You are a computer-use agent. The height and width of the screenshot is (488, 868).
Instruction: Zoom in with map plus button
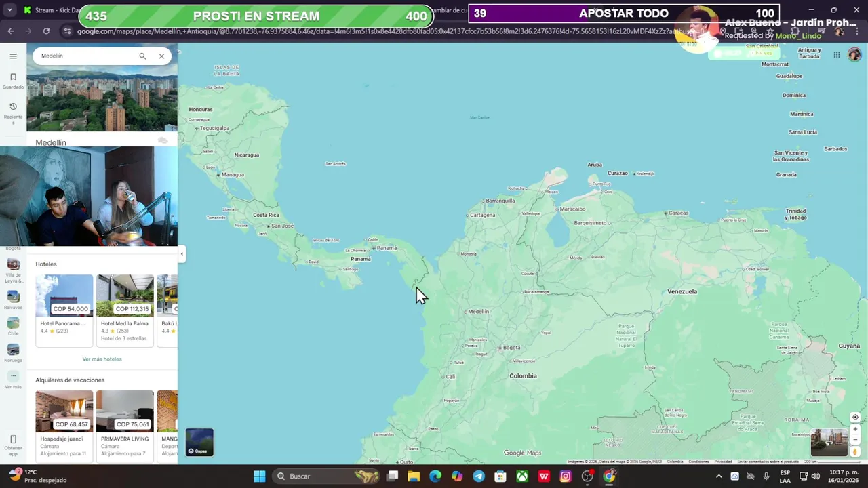pos(855,429)
